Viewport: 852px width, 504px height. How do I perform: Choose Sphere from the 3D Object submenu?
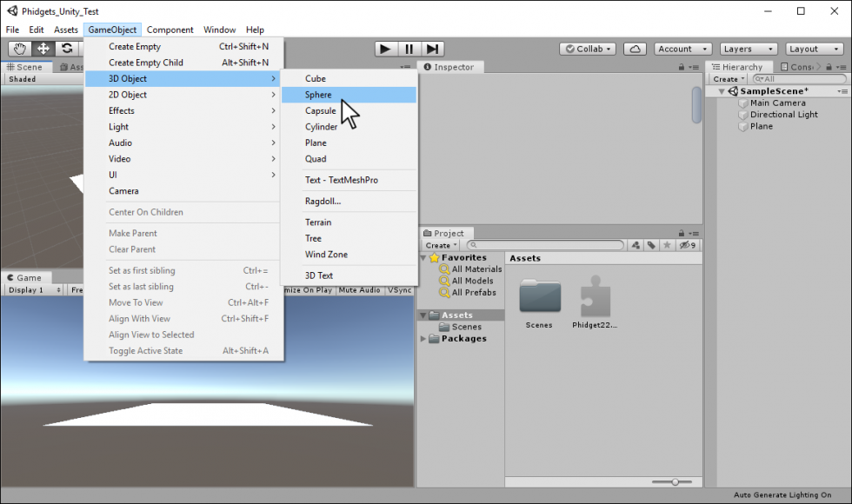[318, 95]
